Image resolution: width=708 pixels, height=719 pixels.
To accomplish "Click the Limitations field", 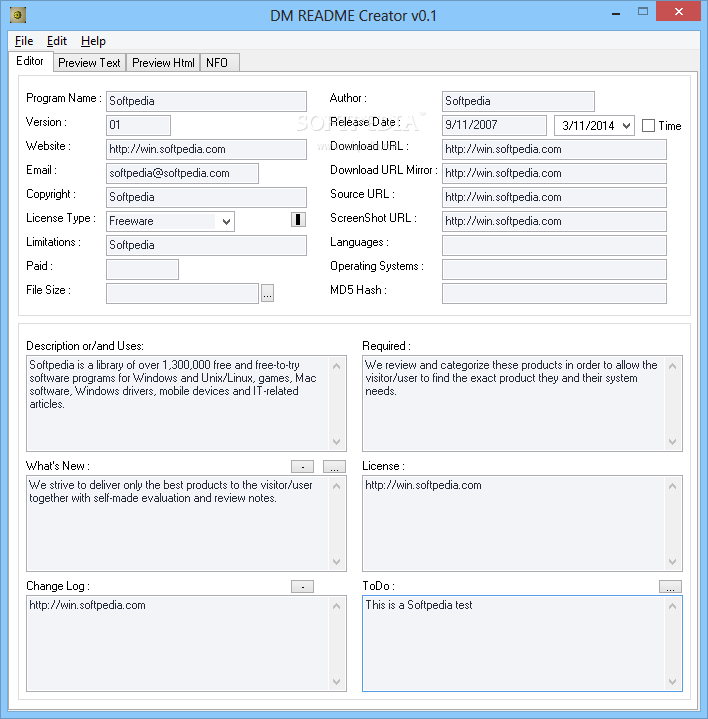I will tap(206, 245).
